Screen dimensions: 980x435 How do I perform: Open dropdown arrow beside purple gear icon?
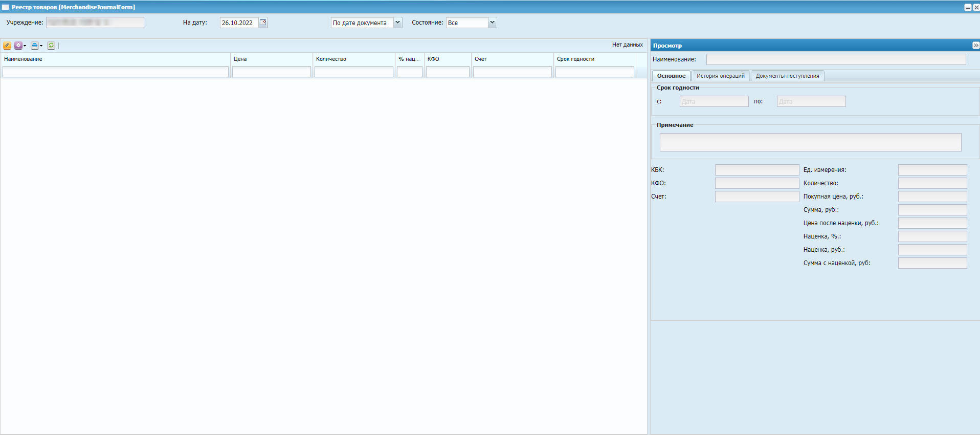(x=25, y=46)
